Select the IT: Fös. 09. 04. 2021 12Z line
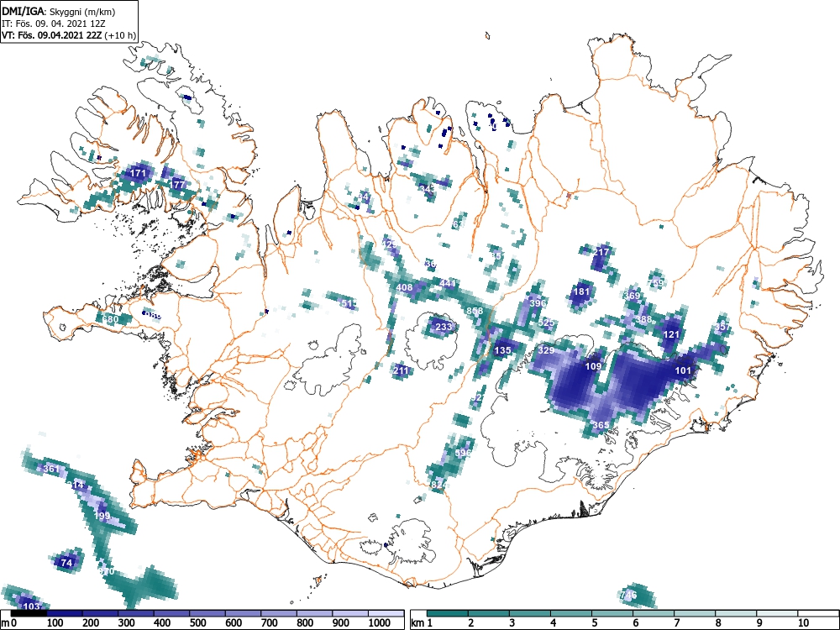 (x=53, y=24)
